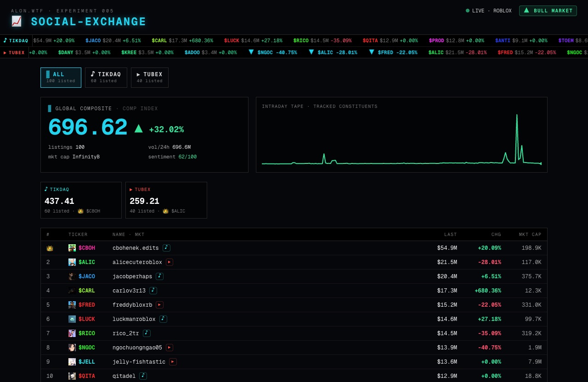Click the +32.02% composite change
This screenshot has width=588, height=382.
pyautogui.click(x=166, y=129)
